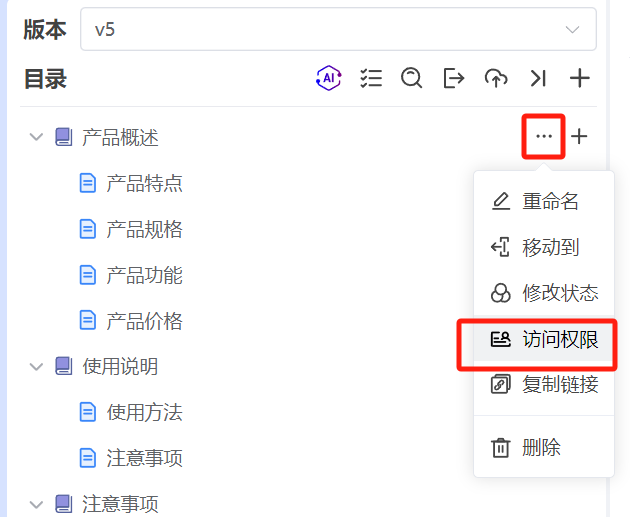Image resolution: width=630 pixels, height=517 pixels.
Task: Select 删除 from the menu
Action: [544, 447]
